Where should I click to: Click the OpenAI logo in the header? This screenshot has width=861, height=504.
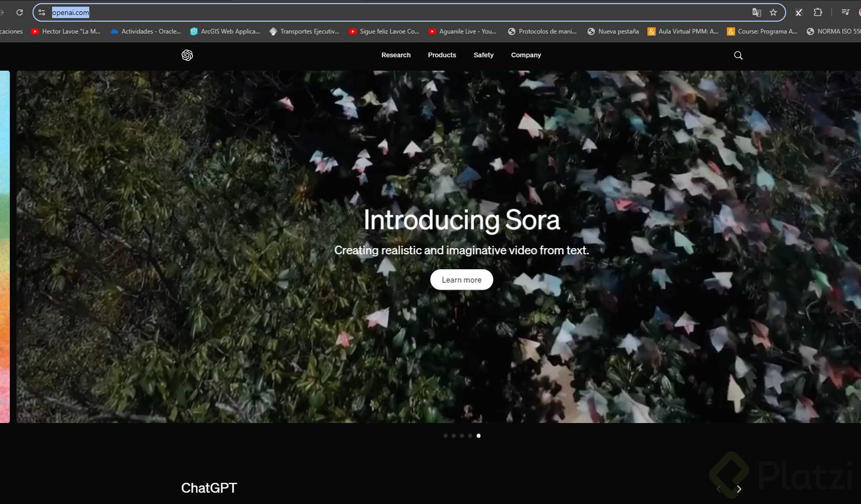click(187, 55)
